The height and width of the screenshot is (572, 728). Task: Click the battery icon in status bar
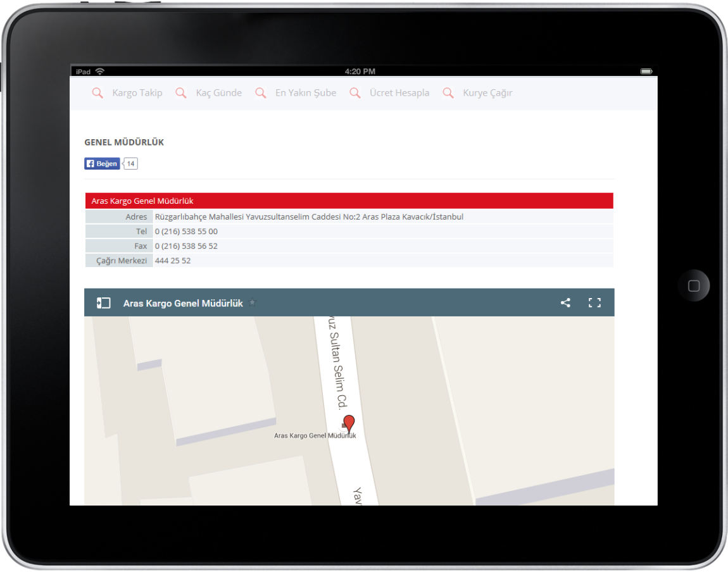click(646, 71)
